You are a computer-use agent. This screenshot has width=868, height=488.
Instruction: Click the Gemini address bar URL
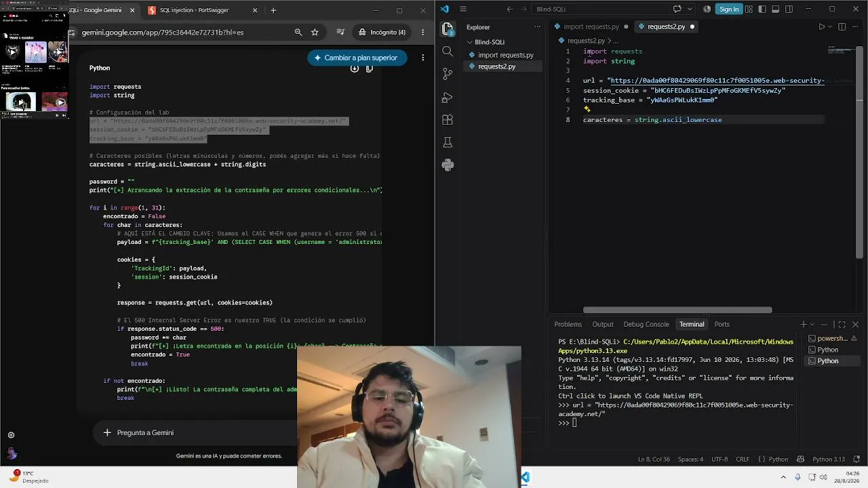(163, 32)
